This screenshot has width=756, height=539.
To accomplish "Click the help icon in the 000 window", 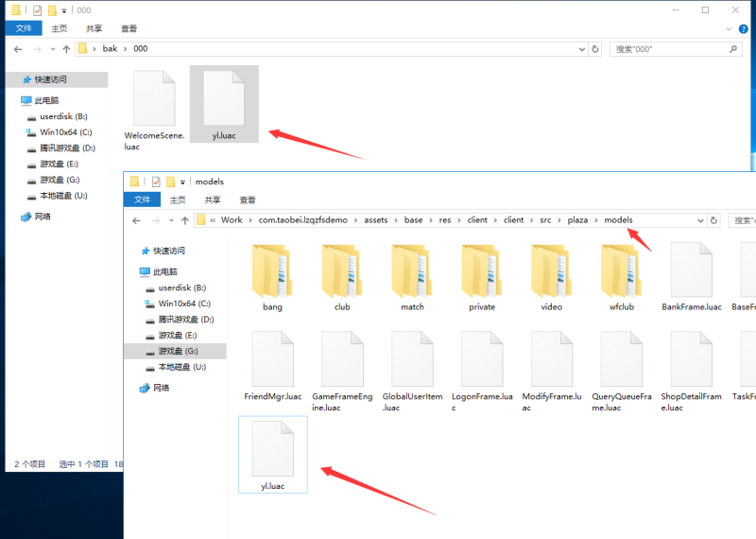I will tap(742, 29).
